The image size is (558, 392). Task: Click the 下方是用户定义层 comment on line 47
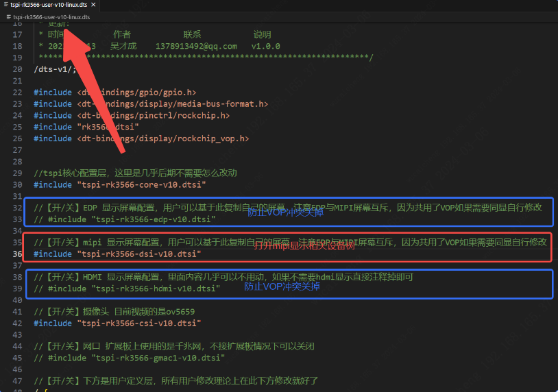point(175,381)
